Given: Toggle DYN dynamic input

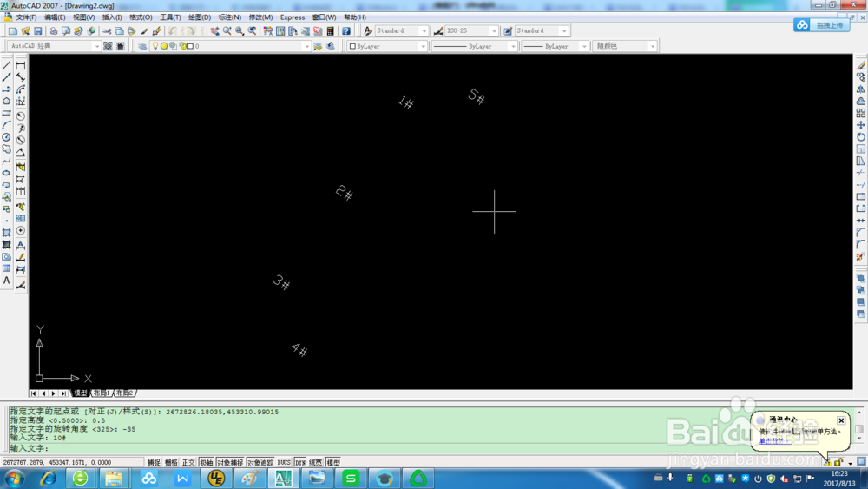Looking at the screenshot, I should [x=300, y=462].
